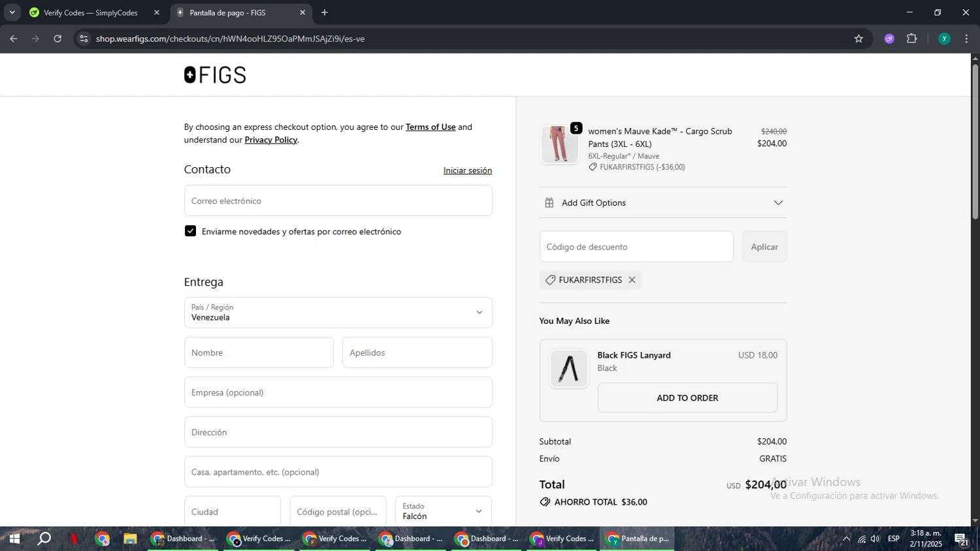
Task: Bookmark this page with star icon
Action: tap(858, 39)
